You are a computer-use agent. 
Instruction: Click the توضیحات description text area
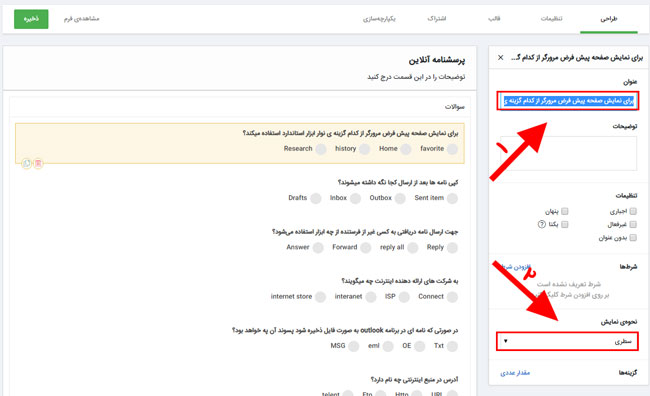click(x=568, y=153)
